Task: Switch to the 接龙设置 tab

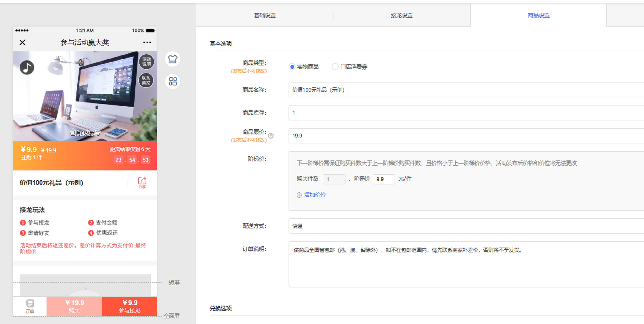Action: coord(401,15)
